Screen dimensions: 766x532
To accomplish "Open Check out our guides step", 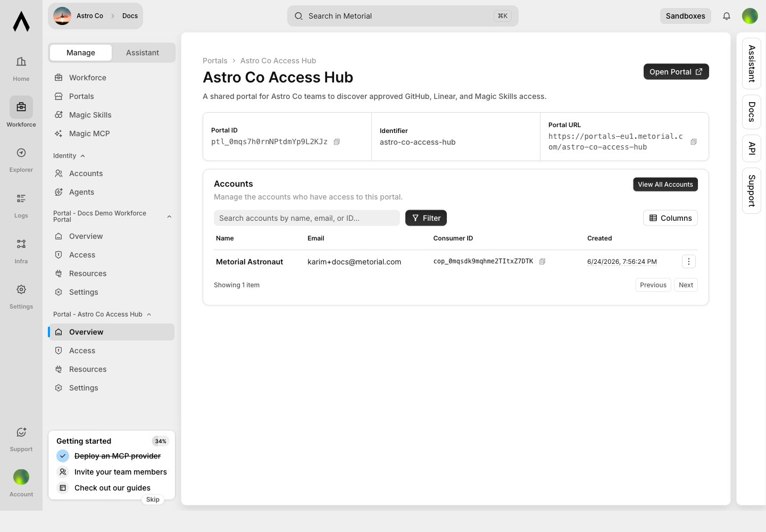I will 104,488.
